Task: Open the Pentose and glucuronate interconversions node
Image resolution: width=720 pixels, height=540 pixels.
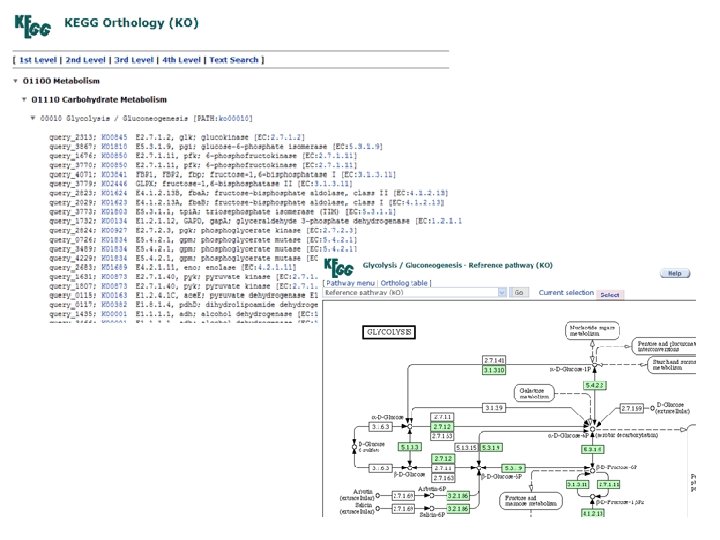Action: pyautogui.click(x=664, y=346)
